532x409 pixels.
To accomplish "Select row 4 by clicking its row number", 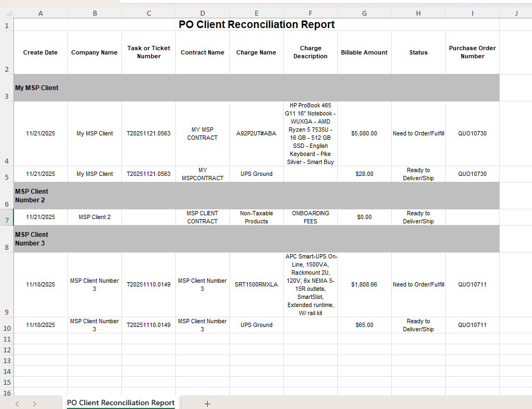I will [x=6, y=133].
